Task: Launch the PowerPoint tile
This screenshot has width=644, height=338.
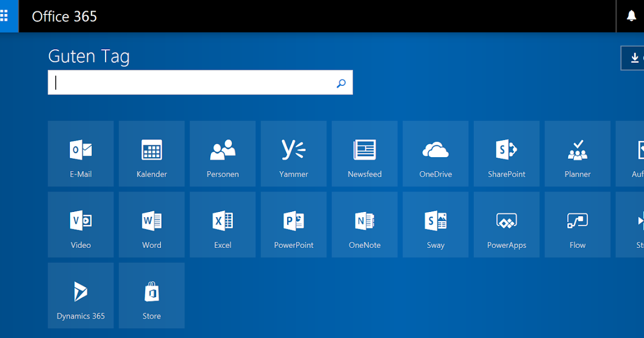Action: pyautogui.click(x=294, y=224)
